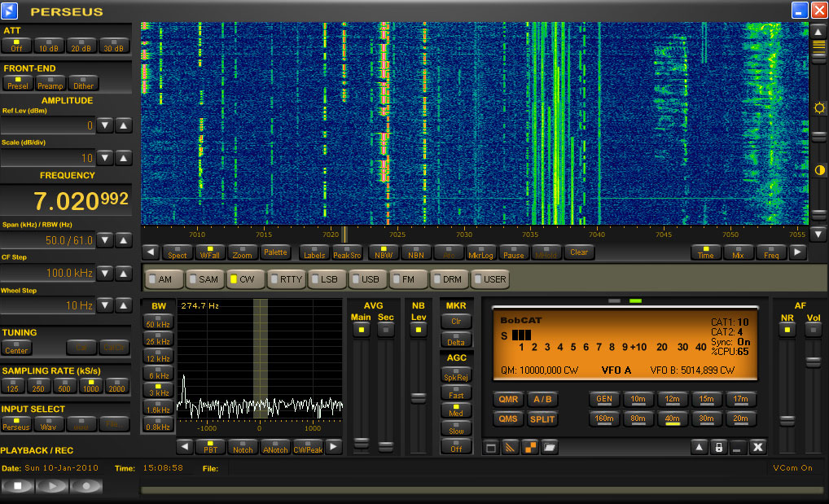Click the window frame icon in BobCAT toolbar
Screen dimensions: 829x504
[x=491, y=448]
